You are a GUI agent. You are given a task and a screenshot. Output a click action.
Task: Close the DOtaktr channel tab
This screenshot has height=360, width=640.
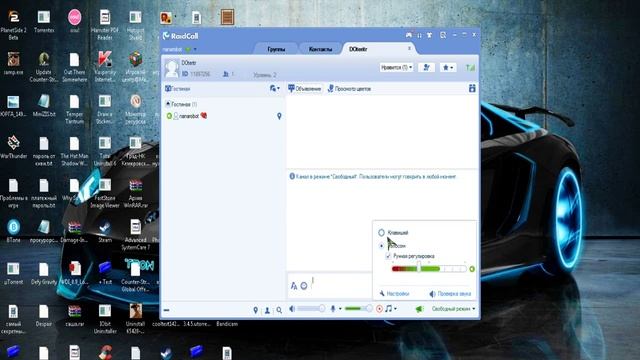pyautogui.click(x=409, y=49)
